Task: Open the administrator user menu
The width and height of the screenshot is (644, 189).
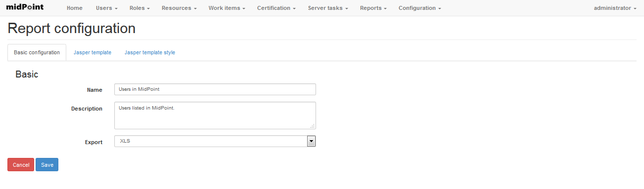Action: [x=615, y=8]
